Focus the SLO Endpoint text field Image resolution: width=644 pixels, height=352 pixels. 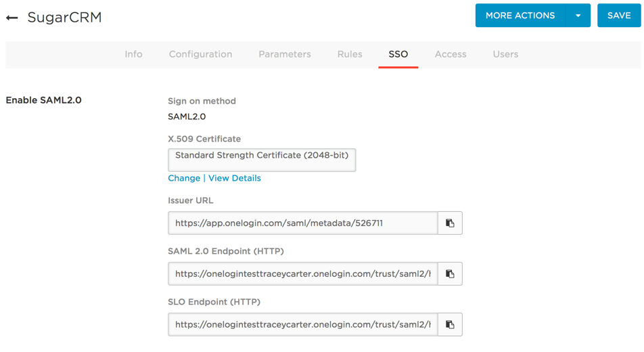click(x=302, y=325)
